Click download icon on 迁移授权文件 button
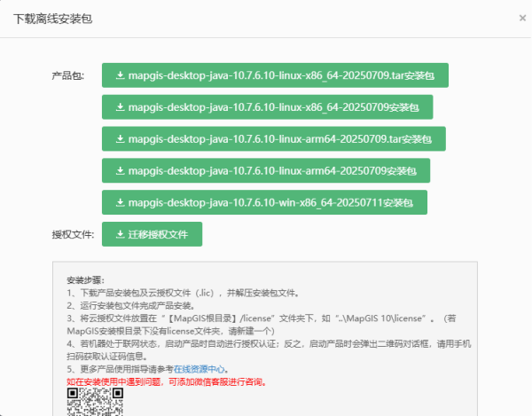Viewport: 532px width, 416px height. [120, 234]
